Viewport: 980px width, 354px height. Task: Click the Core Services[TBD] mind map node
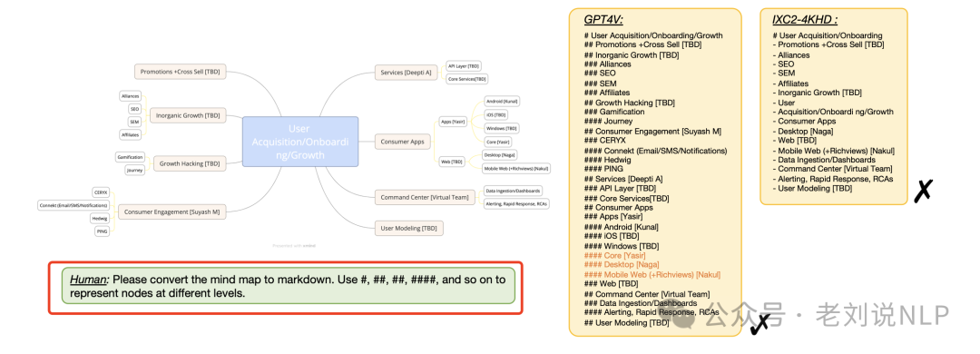click(466, 79)
